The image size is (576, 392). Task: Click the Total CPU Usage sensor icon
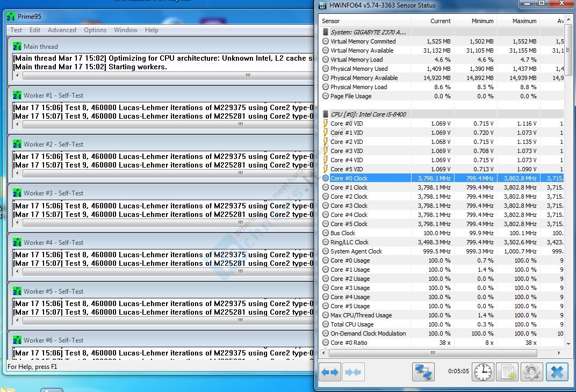pyautogui.click(x=326, y=324)
